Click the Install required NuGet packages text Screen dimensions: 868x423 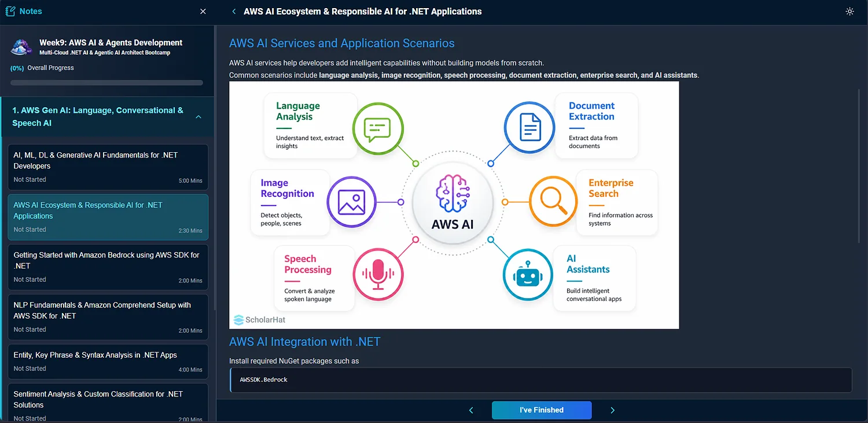tap(294, 361)
